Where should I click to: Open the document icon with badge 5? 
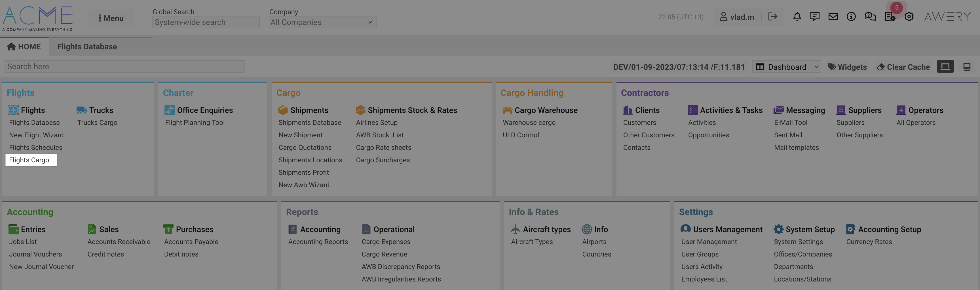click(x=890, y=17)
